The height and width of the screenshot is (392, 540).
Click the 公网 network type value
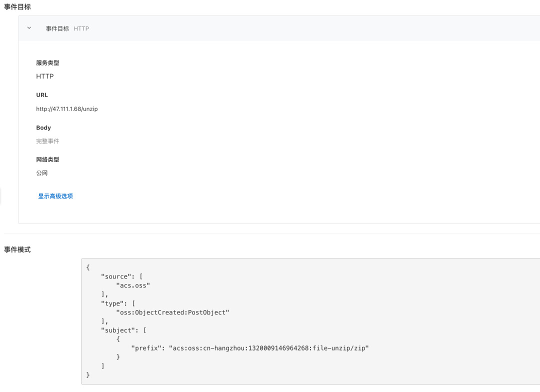[x=42, y=173]
